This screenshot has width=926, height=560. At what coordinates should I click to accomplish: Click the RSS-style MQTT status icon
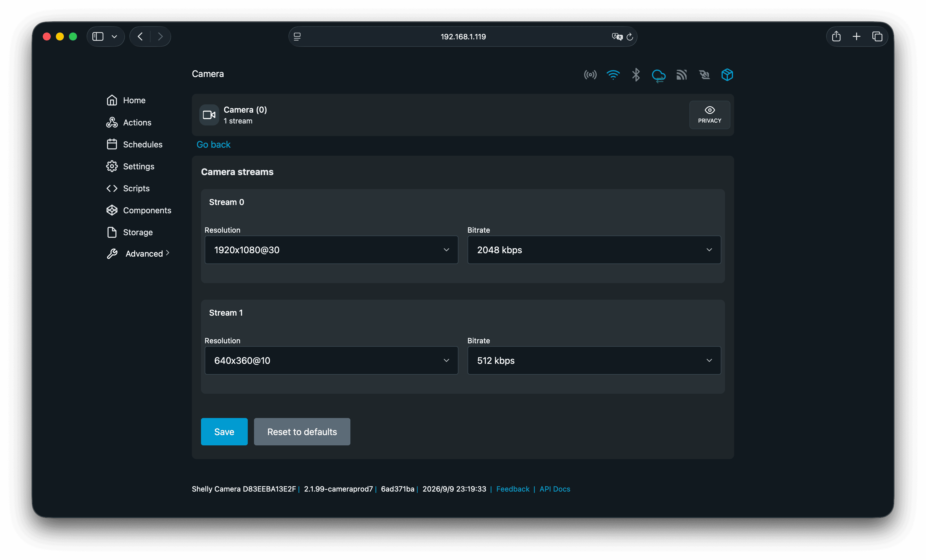681,75
